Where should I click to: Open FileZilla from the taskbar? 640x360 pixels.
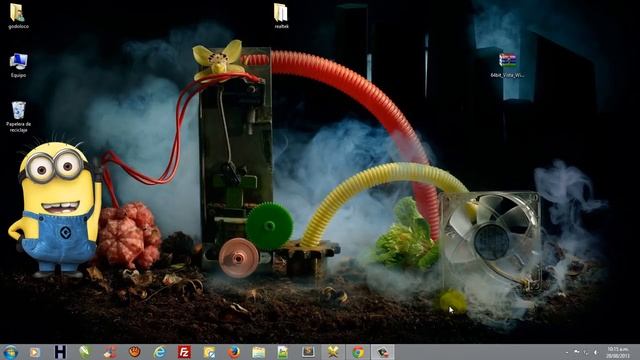184,352
